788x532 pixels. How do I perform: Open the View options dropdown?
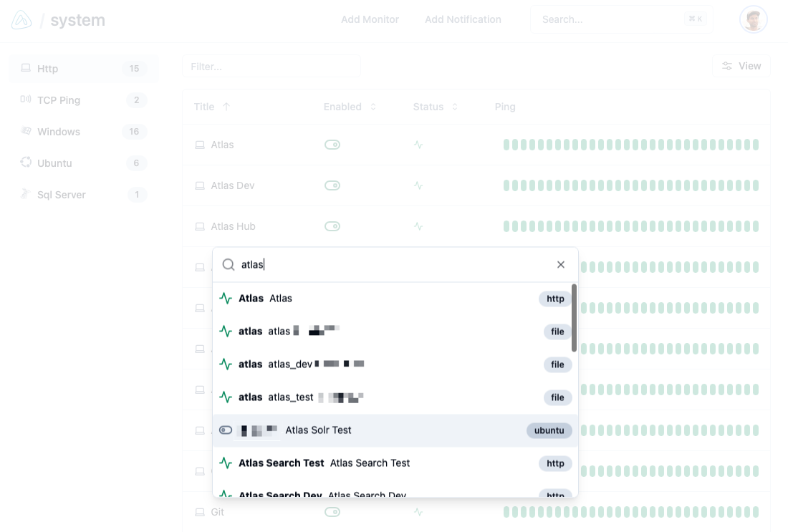tap(741, 66)
